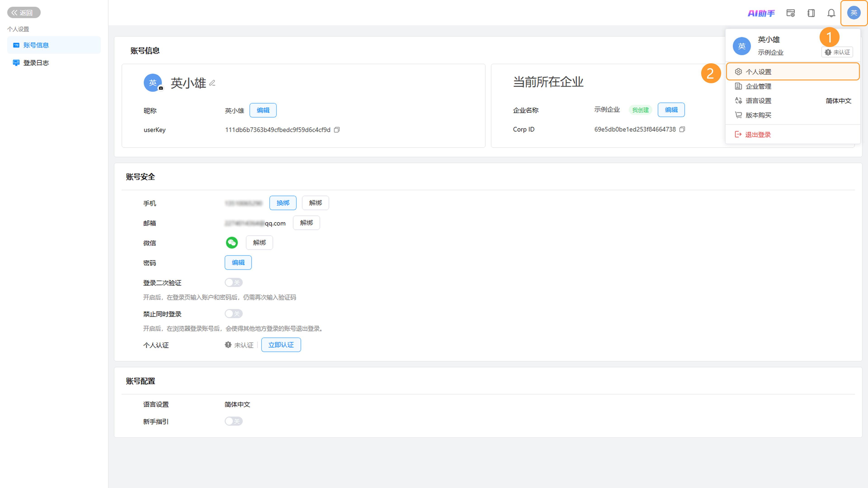
Task: Click the browser window icon in top bar
Action: (x=790, y=13)
